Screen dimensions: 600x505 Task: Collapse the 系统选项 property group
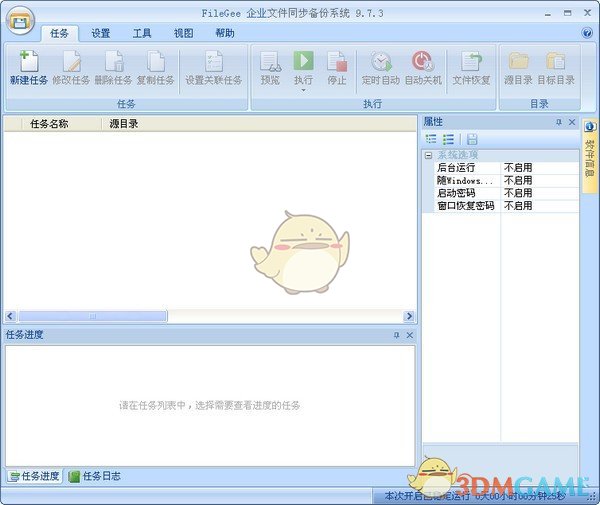click(x=428, y=156)
